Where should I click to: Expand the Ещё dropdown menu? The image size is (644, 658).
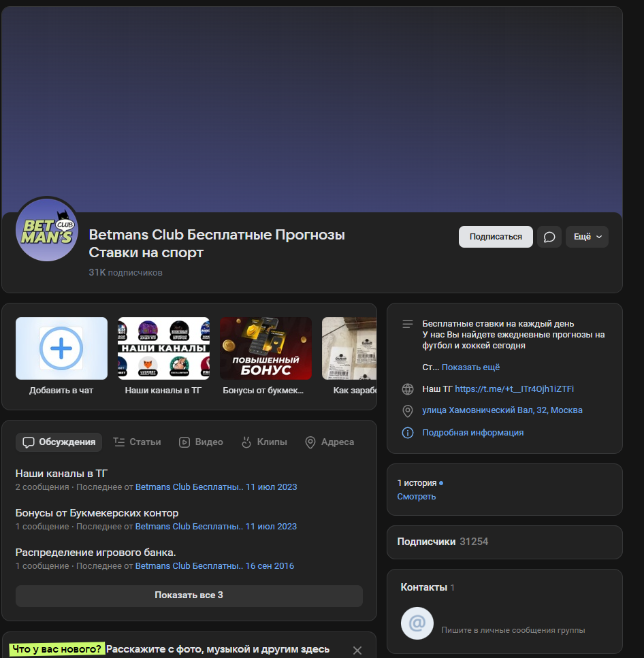(587, 237)
